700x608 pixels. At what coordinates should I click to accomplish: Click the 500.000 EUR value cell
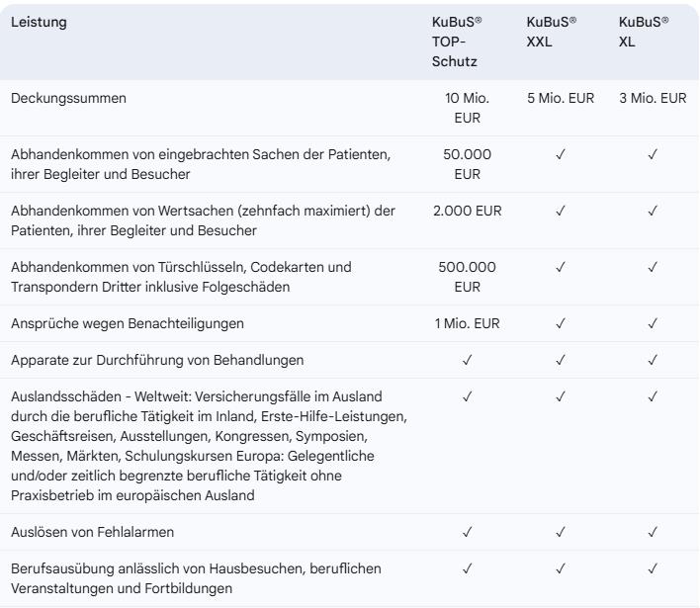pyautogui.click(x=467, y=277)
